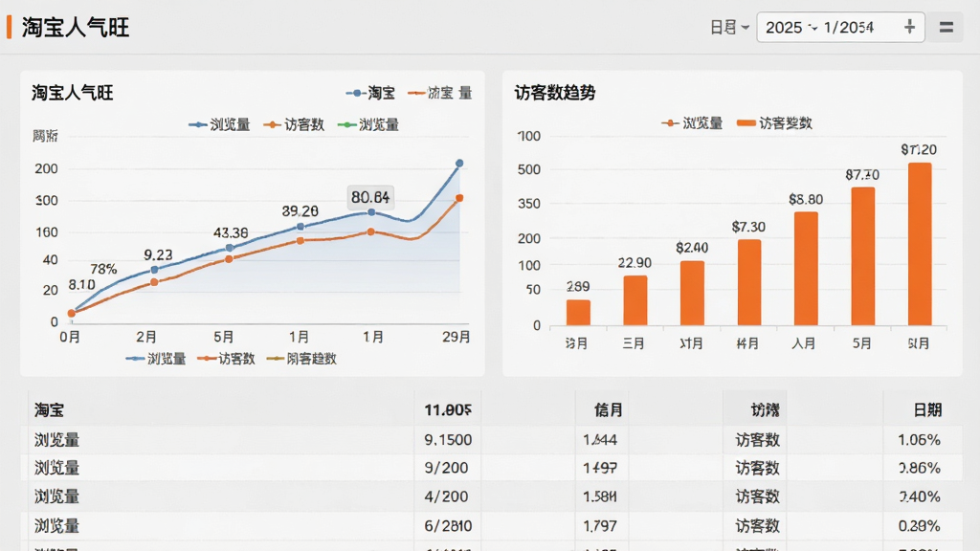Toggle the 访宝 量 legend entry
This screenshot has height=551, width=980.
coord(440,93)
